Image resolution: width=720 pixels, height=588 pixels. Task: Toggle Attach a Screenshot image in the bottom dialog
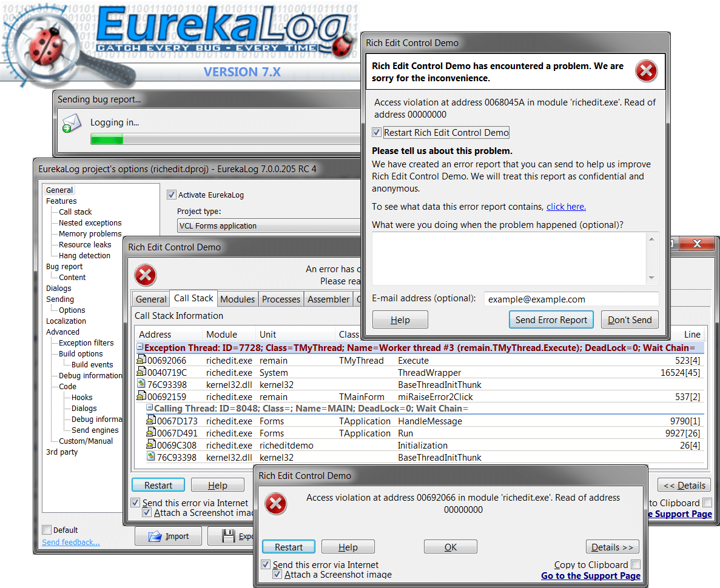[277, 574]
